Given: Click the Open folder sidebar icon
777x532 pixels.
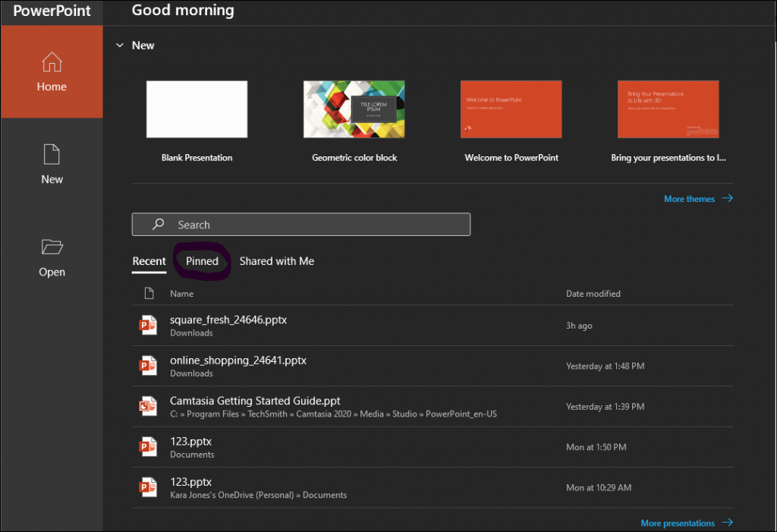Looking at the screenshot, I should [52, 247].
